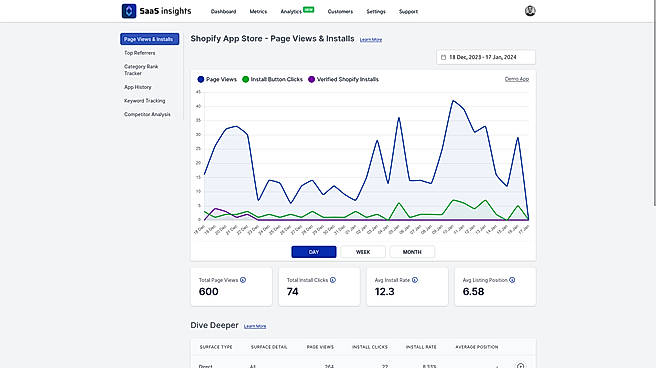Click the AVERAGE POSITION column header

pos(477,347)
